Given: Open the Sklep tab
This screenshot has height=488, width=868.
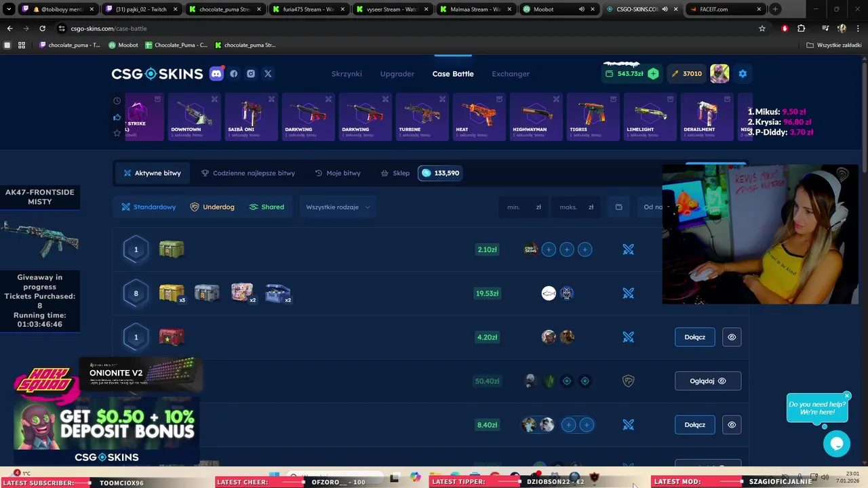Looking at the screenshot, I should pyautogui.click(x=395, y=173).
